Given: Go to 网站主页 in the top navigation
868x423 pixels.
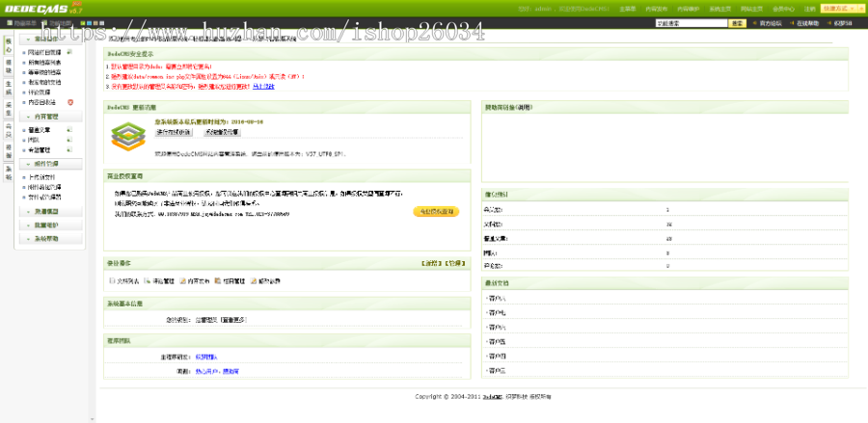Looking at the screenshot, I should 751,9.
